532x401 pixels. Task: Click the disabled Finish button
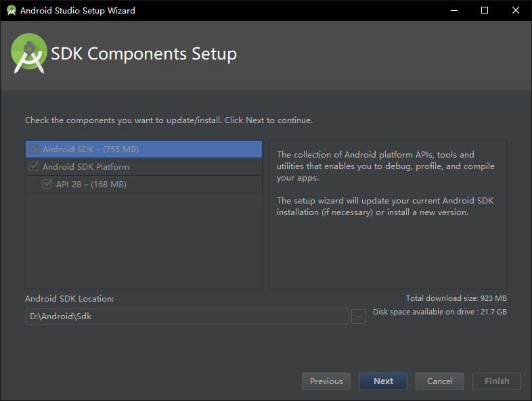pyautogui.click(x=497, y=381)
